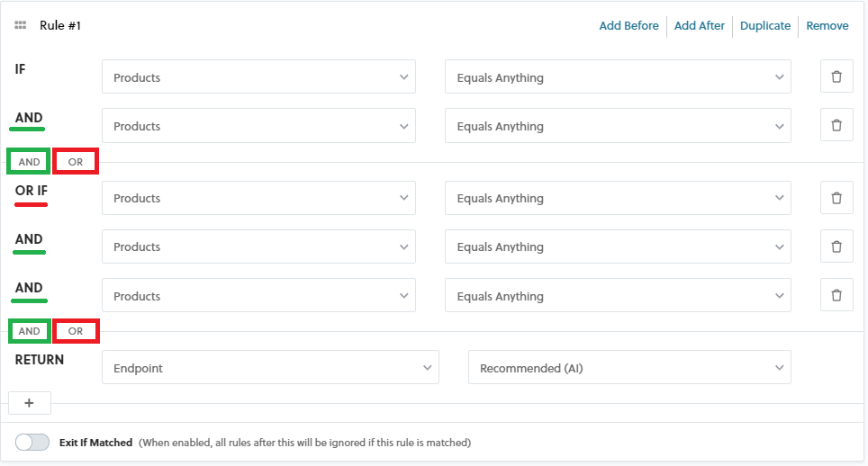The height and width of the screenshot is (466, 868).
Task: Click the Add Before link
Action: tap(628, 26)
